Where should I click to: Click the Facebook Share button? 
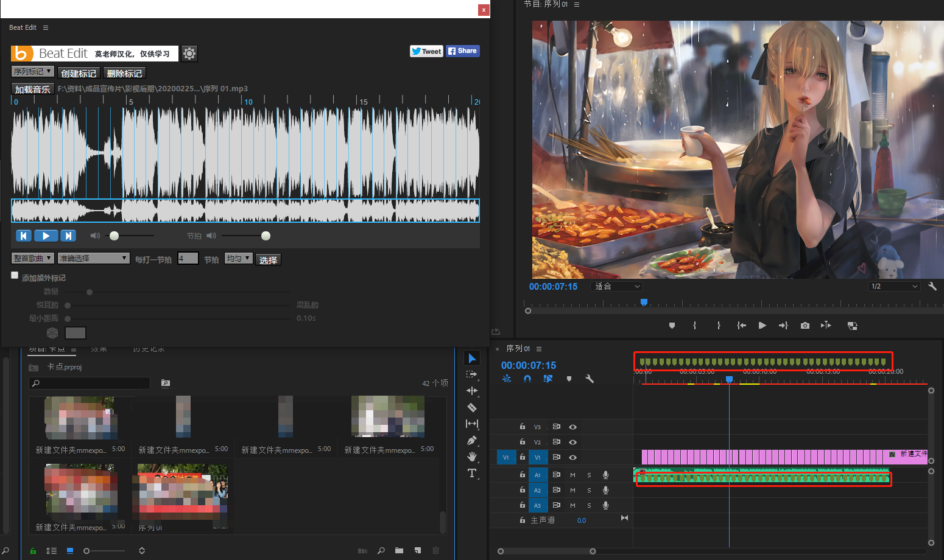click(x=463, y=51)
